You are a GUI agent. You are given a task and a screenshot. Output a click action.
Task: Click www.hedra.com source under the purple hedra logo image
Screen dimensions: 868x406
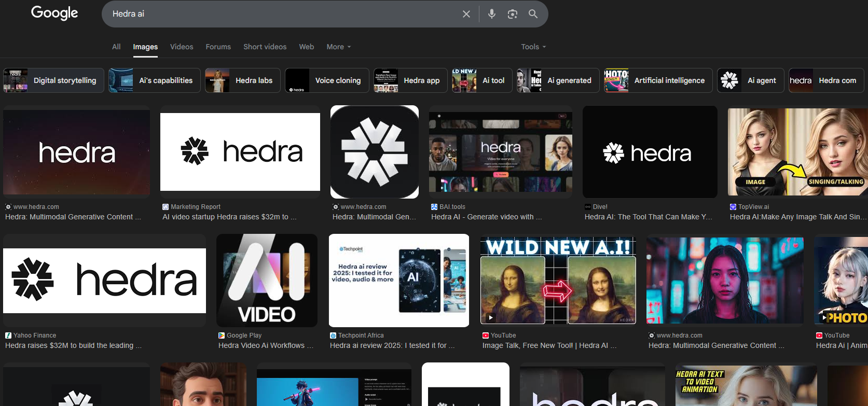click(x=36, y=207)
